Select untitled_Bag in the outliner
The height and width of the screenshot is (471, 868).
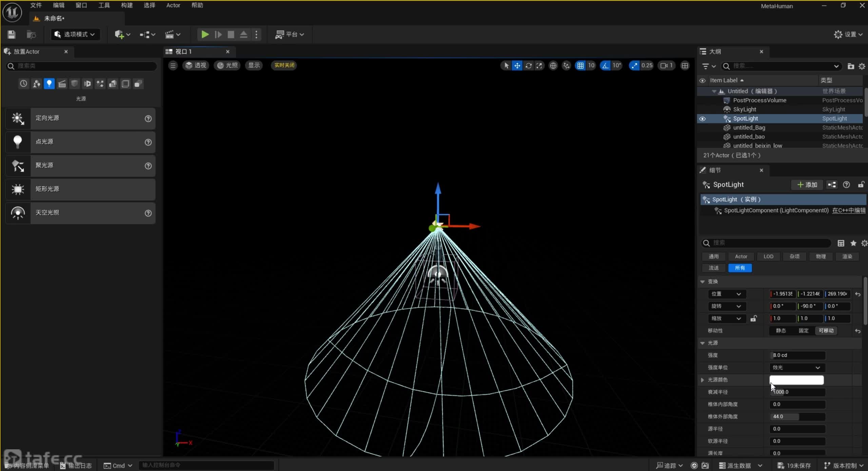click(749, 128)
